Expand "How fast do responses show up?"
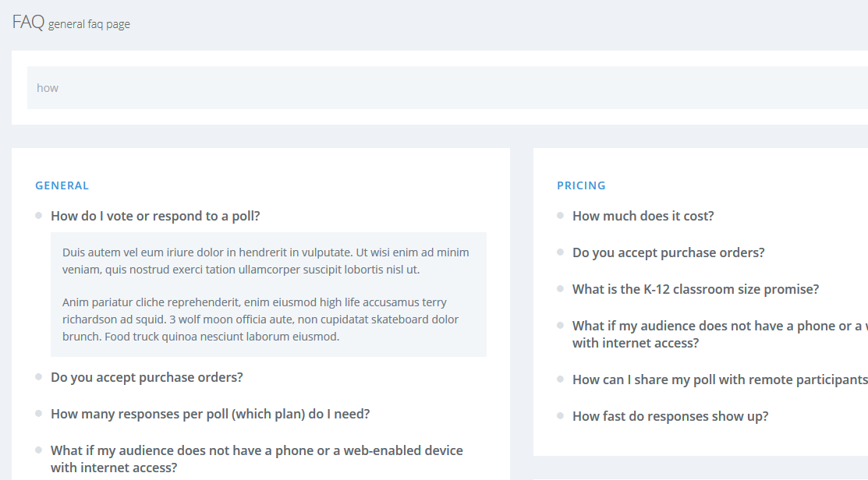This screenshot has height=480, width=868. coord(670,416)
